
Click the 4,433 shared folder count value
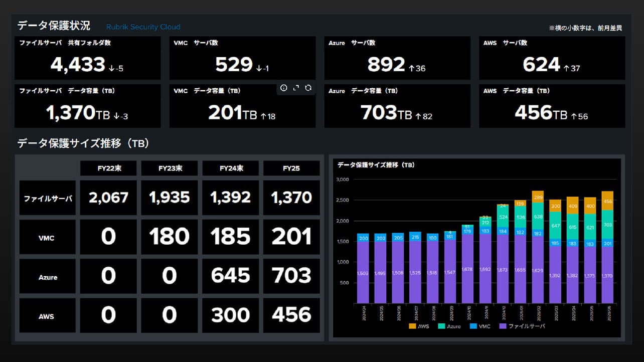coord(78,65)
